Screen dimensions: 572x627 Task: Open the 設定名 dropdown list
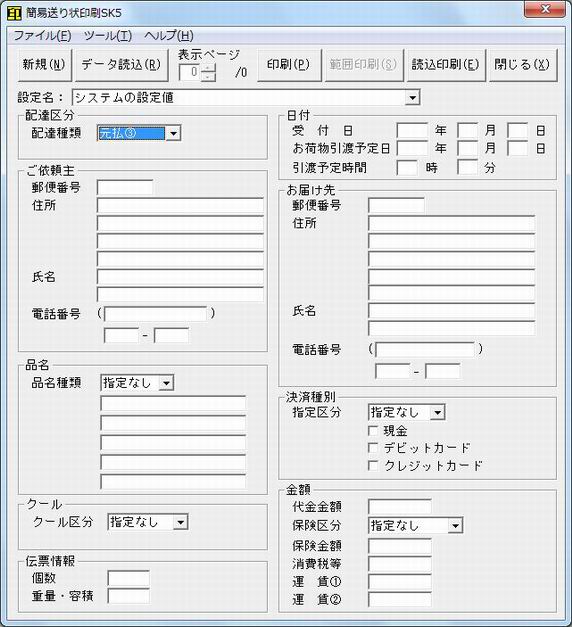coord(412,98)
